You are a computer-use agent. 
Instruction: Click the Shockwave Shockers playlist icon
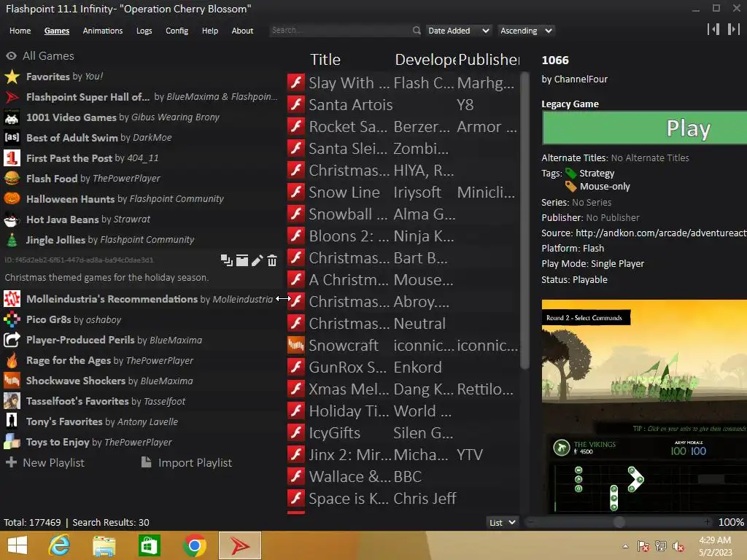click(x=12, y=381)
